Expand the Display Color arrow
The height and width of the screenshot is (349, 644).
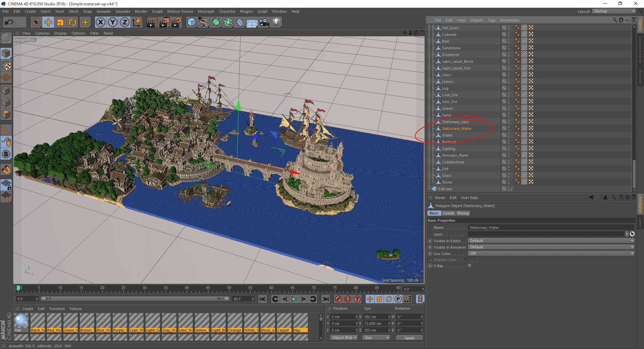pyautogui.click(x=465, y=259)
